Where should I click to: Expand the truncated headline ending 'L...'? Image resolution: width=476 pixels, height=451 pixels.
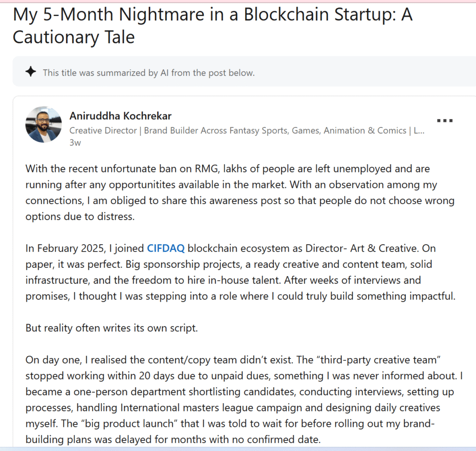418,131
